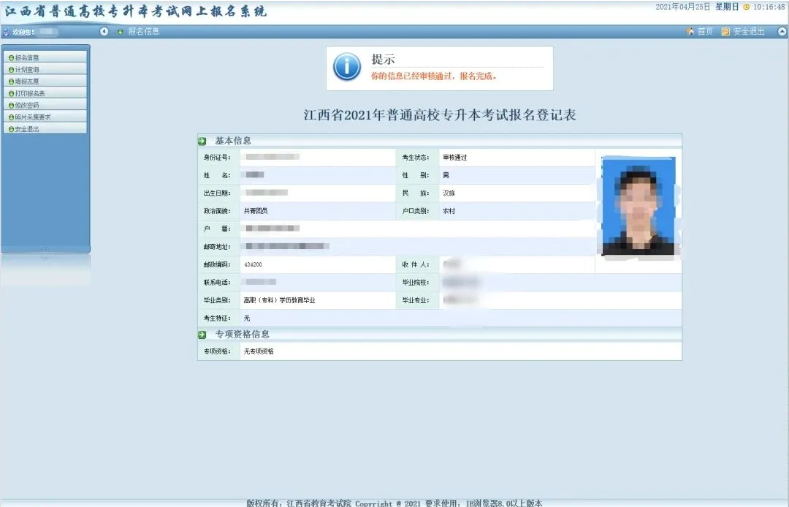The image size is (789, 507).
Task: Collapse top banner using up-arrow button
Action: (781, 32)
